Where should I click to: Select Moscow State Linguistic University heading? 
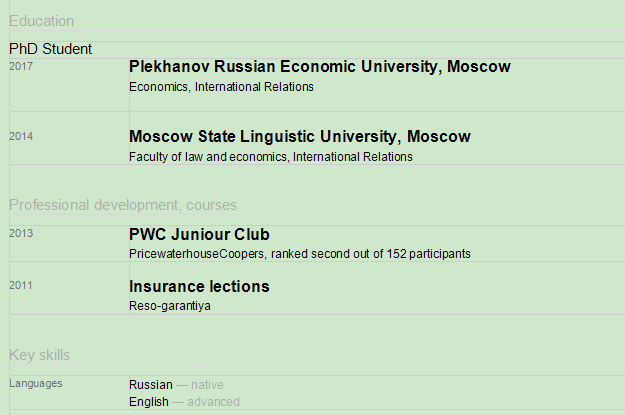[299, 137]
